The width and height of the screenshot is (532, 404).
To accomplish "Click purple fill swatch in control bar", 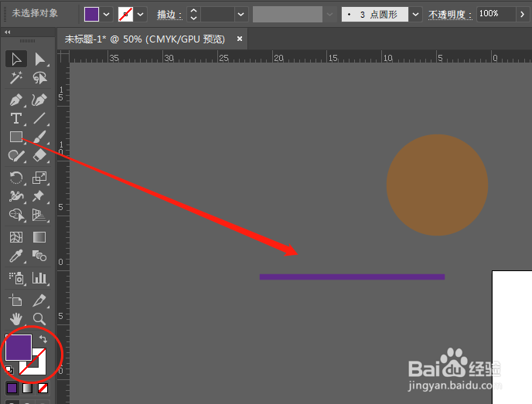I will (91, 15).
